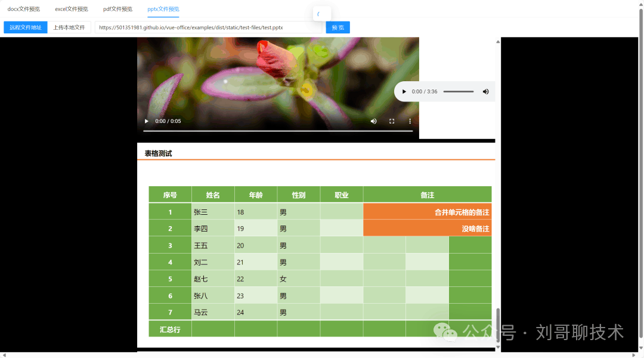
Task: Play the audio clip
Action: coord(404,91)
